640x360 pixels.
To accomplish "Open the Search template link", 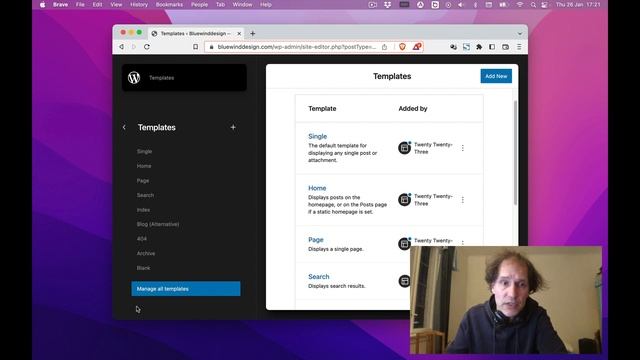I will click(x=318, y=277).
